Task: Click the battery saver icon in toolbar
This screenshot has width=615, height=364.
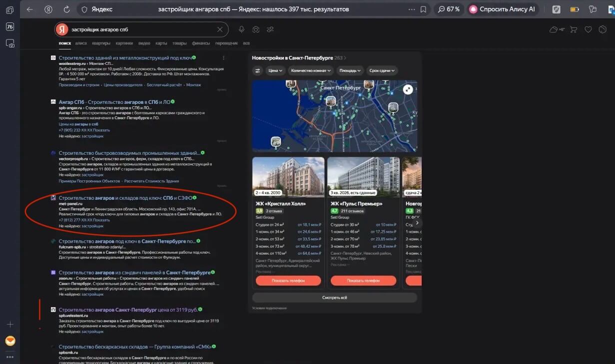Action: pyautogui.click(x=575, y=9)
